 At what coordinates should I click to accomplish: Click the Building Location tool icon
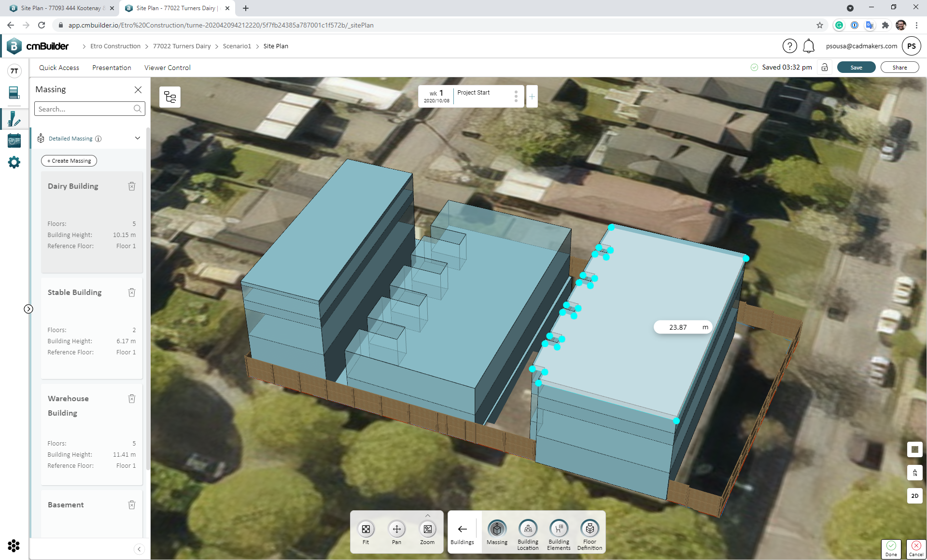click(528, 529)
